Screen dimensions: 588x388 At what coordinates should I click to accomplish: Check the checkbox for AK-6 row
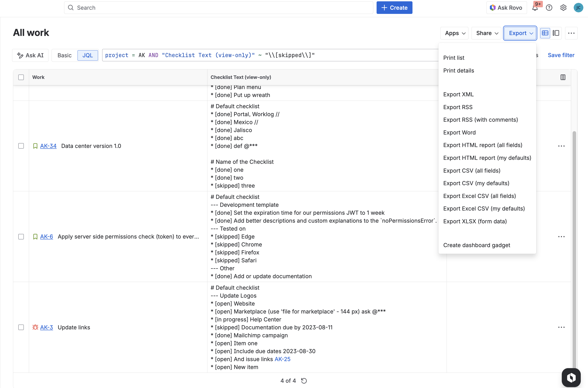21,237
